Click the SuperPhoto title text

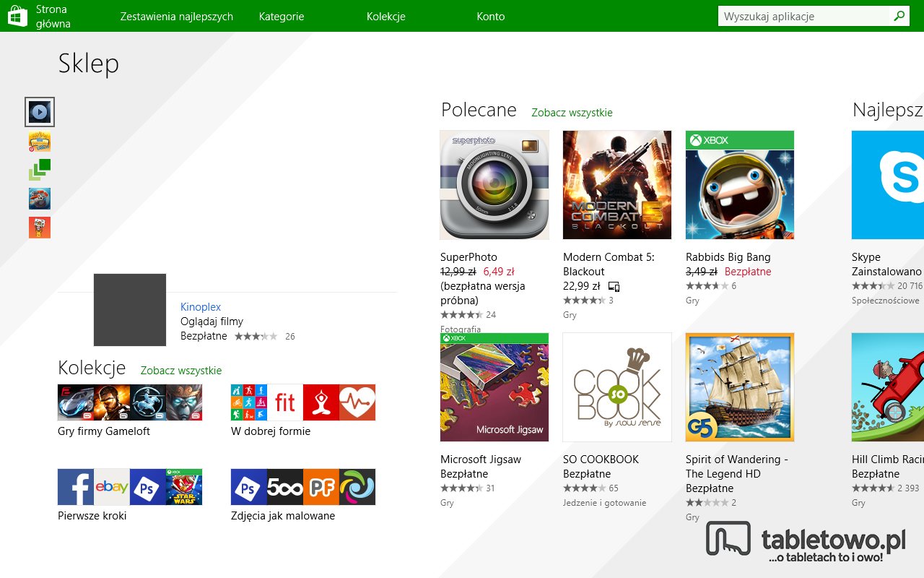point(468,257)
